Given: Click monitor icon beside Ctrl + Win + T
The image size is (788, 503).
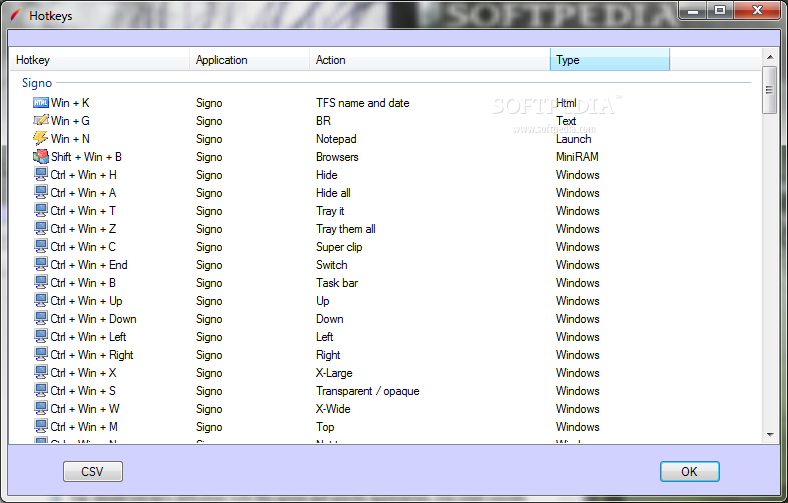Looking at the screenshot, I should point(41,211).
